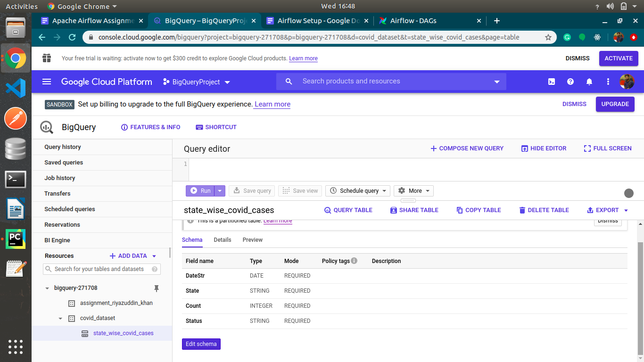This screenshot has width=644, height=362.
Task: Open the Schedule query dropdown
Action: [x=358, y=191]
